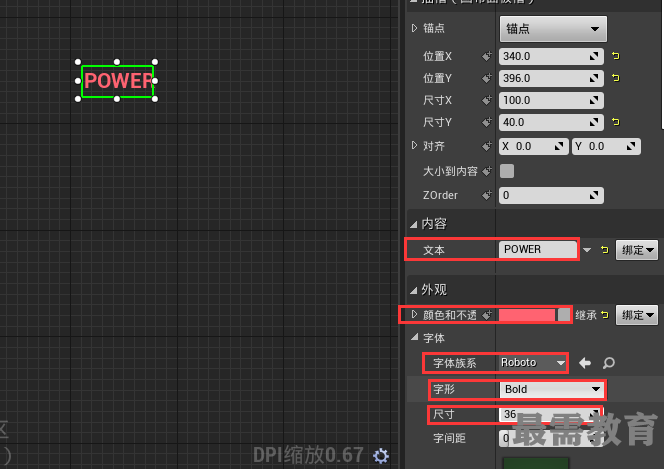Add keyframe icon next to 尺寸Y
The height and width of the screenshot is (469, 664).
pos(487,122)
